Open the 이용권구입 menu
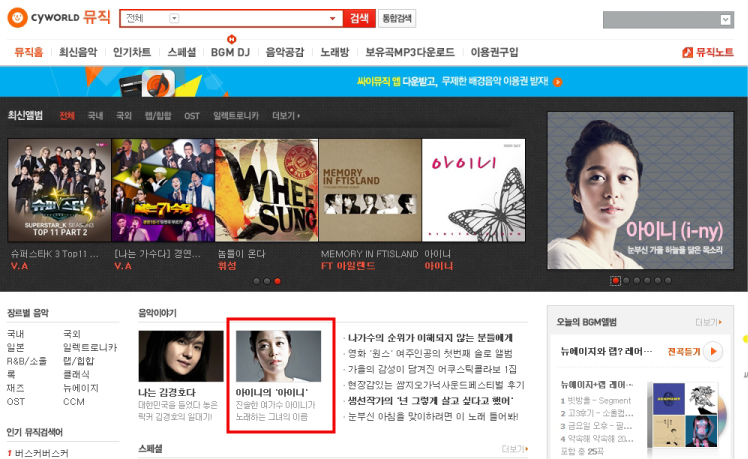 494,52
